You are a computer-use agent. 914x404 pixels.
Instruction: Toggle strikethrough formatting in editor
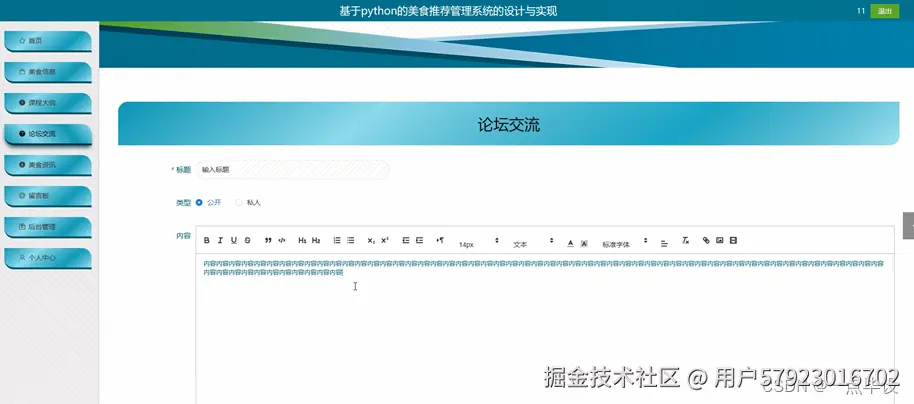pyautogui.click(x=247, y=240)
